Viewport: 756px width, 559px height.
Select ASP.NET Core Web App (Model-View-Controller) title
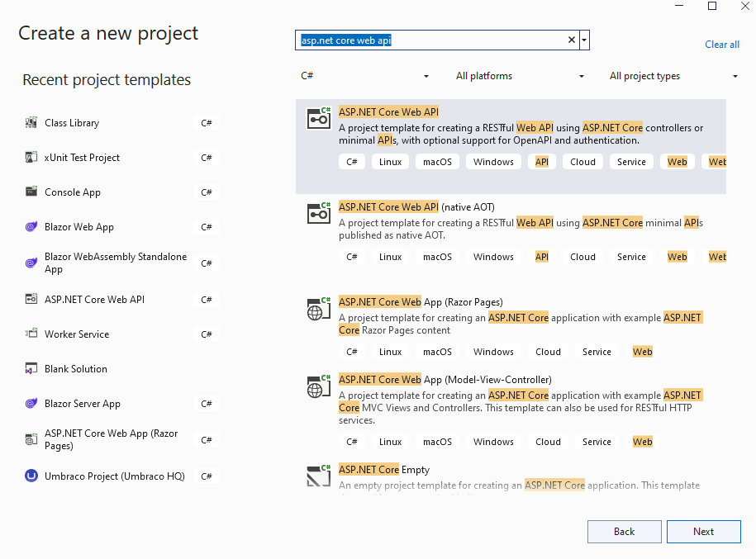coord(445,379)
